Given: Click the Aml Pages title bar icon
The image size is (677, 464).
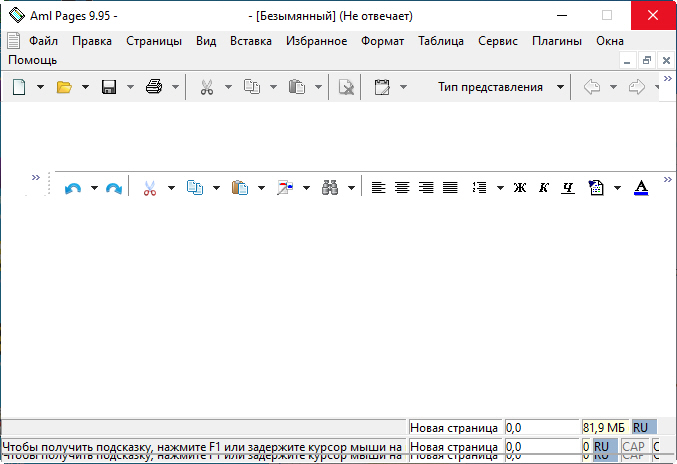Looking at the screenshot, I should tap(17, 15).
